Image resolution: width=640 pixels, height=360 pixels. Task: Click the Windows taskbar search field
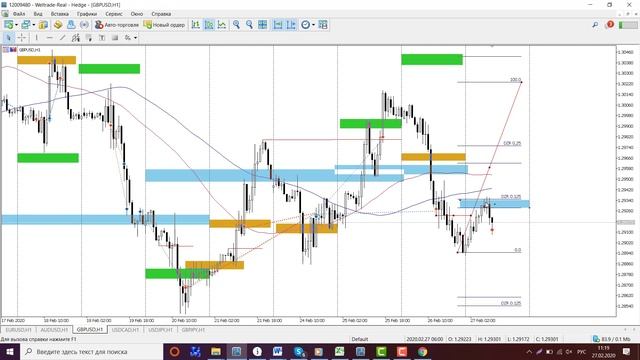point(91,351)
